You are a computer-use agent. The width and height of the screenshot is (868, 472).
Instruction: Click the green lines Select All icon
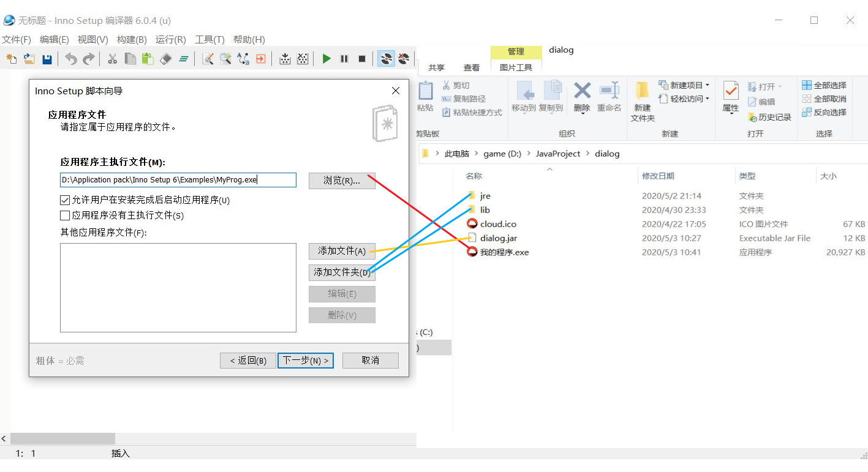pyautogui.click(x=183, y=59)
